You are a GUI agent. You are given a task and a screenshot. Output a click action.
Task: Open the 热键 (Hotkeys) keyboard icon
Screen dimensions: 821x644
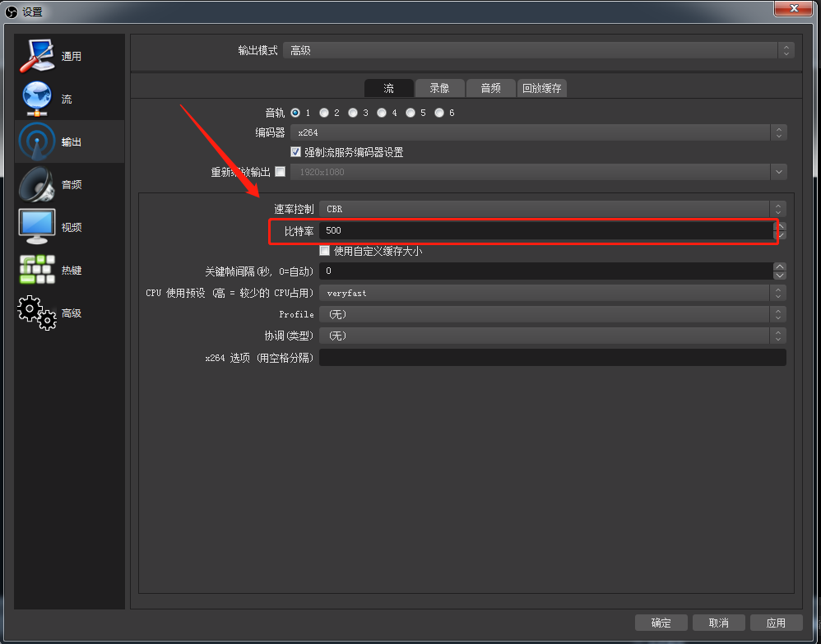click(x=37, y=270)
